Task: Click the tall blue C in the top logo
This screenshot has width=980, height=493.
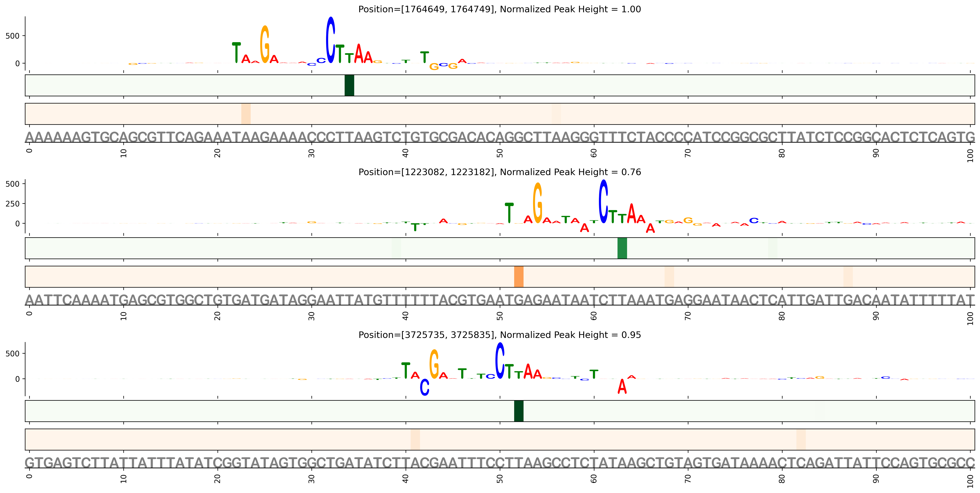Action: click(x=331, y=40)
